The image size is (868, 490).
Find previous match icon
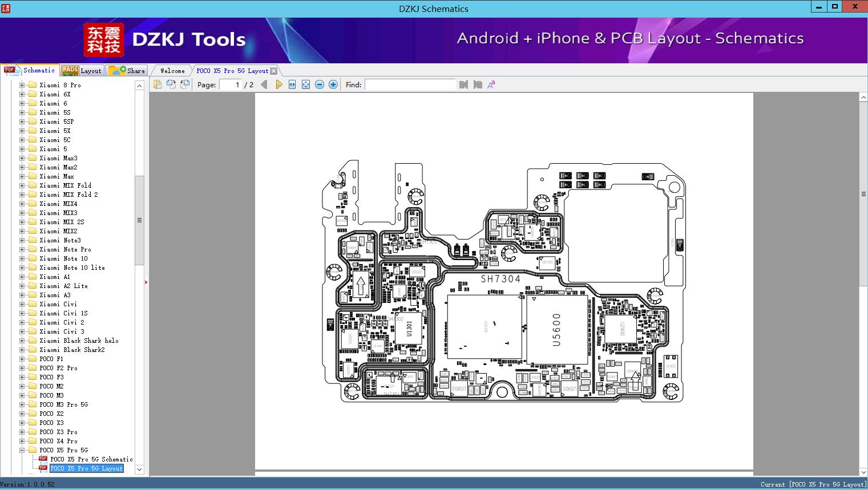pos(463,84)
